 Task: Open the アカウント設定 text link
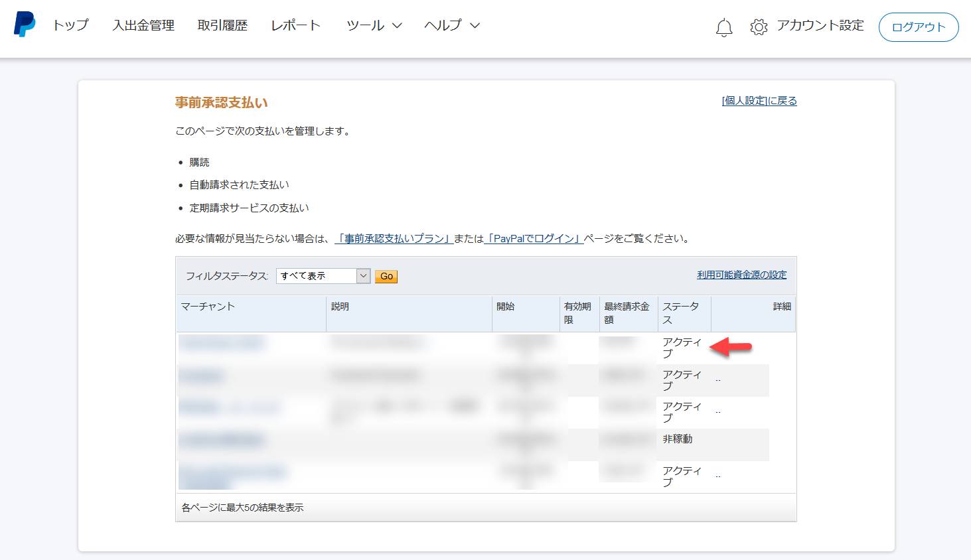(x=820, y=26)
